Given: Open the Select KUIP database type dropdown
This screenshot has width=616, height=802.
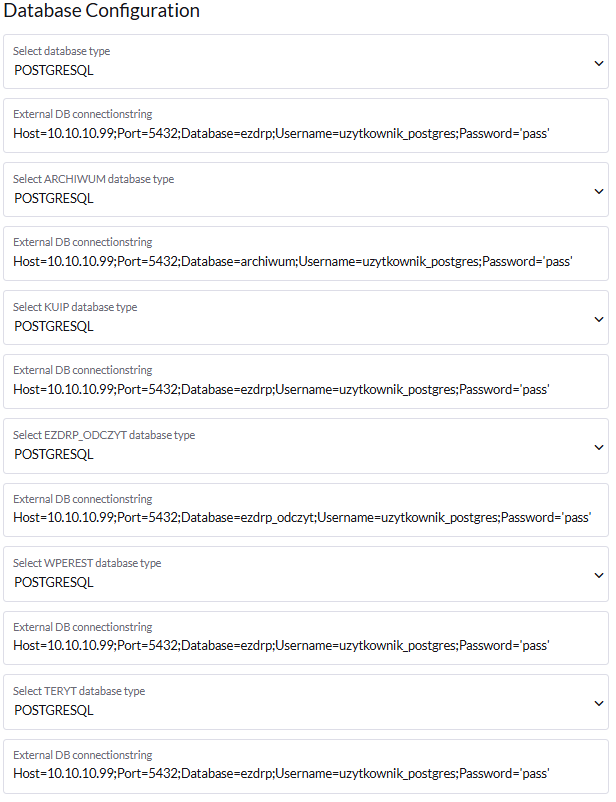Looking at the screenshot, I should [300, 318].
